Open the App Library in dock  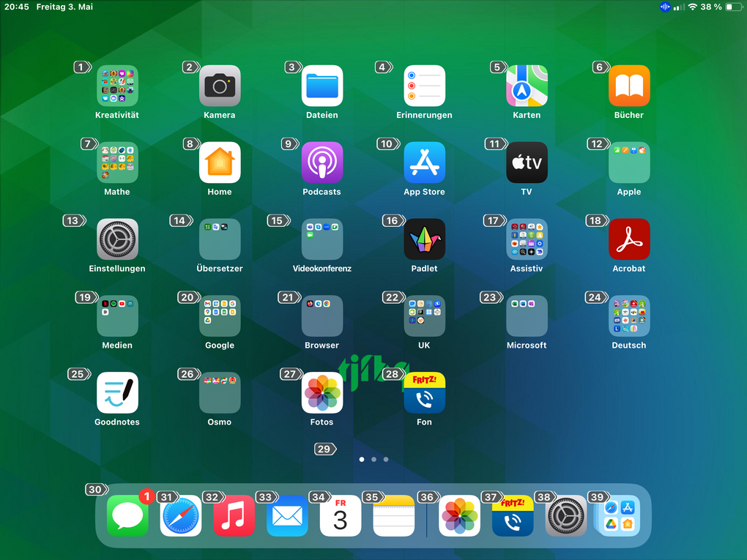(620, 516)
